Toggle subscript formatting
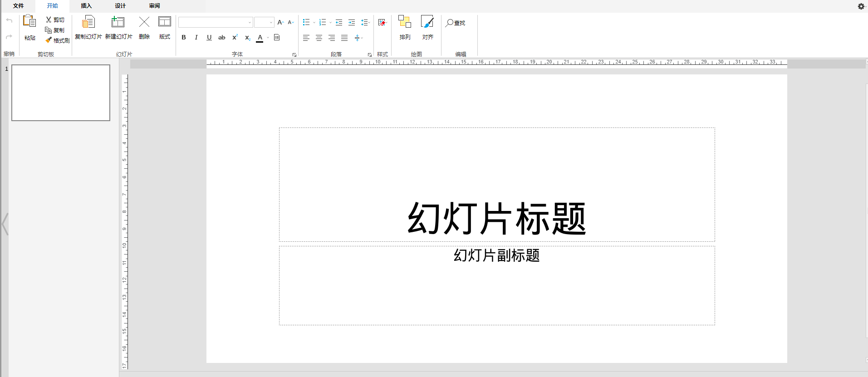 point(247,37)
